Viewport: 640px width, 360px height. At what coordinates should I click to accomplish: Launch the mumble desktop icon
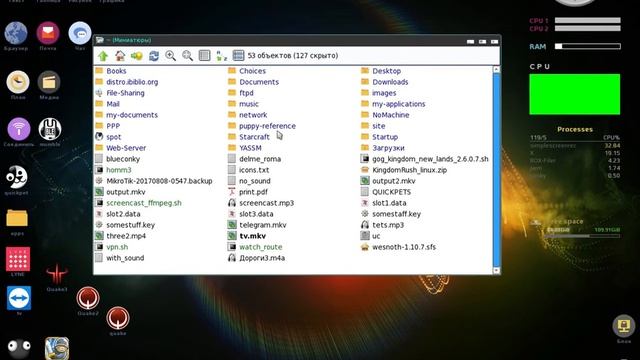(x=50, y=129)
